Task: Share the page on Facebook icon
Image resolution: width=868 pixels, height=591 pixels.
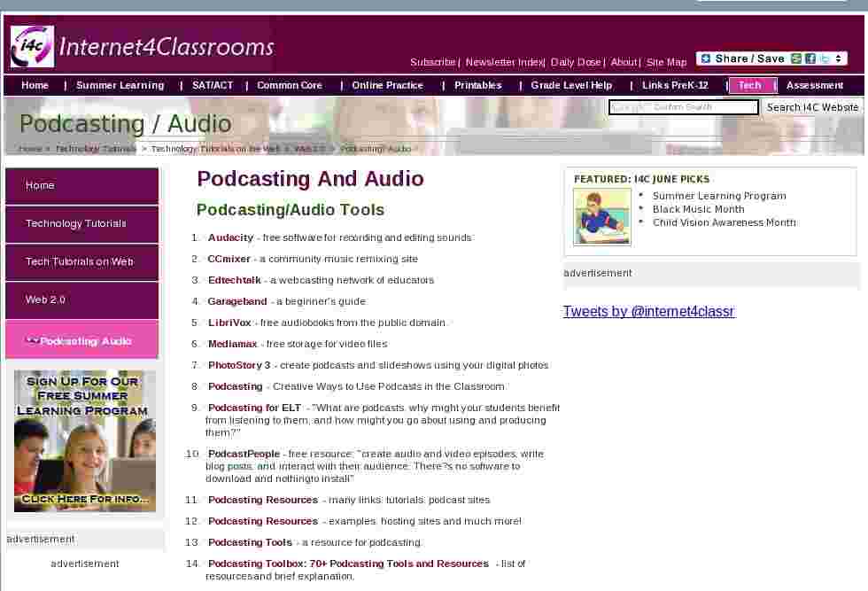Action: pyautogui.click(x=810, y=58)
